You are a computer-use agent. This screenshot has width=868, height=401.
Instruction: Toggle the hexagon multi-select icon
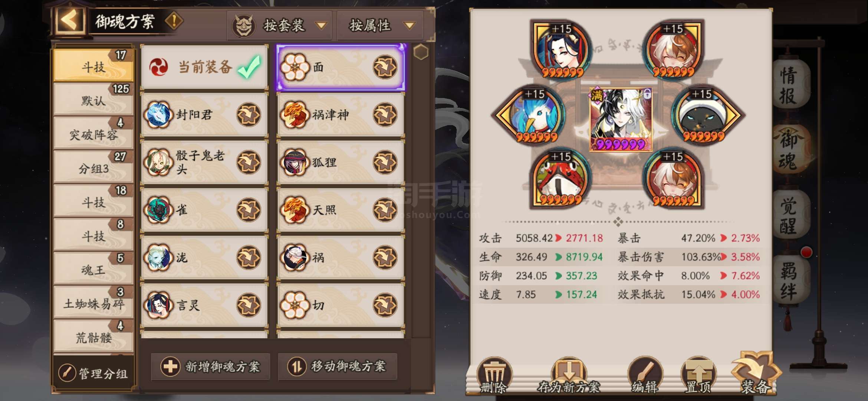(421, 52)
